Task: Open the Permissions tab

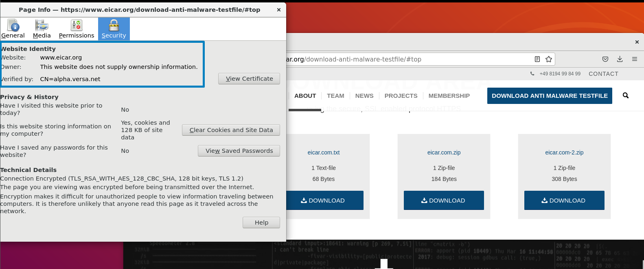Action: click(x=77, y=29)
